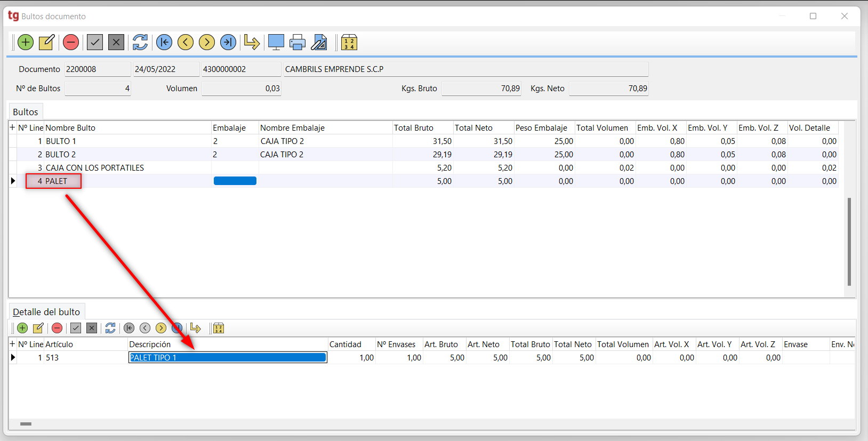Edit the detail line with the pencil icon in Detalle del bulto
This screenshot has height=441, width=868.
(38, 328)
